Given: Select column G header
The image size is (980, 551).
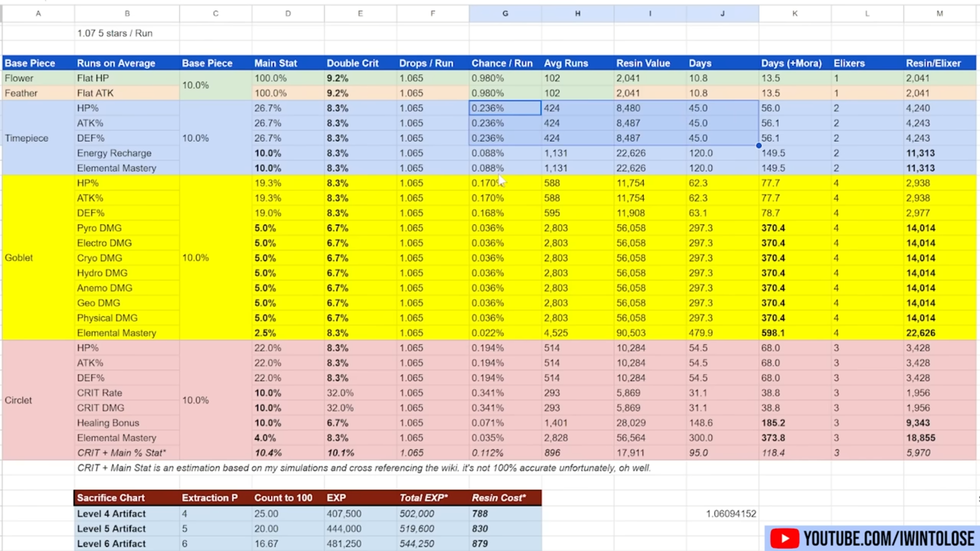Looking at the screenshot, I should pos(505,13).
